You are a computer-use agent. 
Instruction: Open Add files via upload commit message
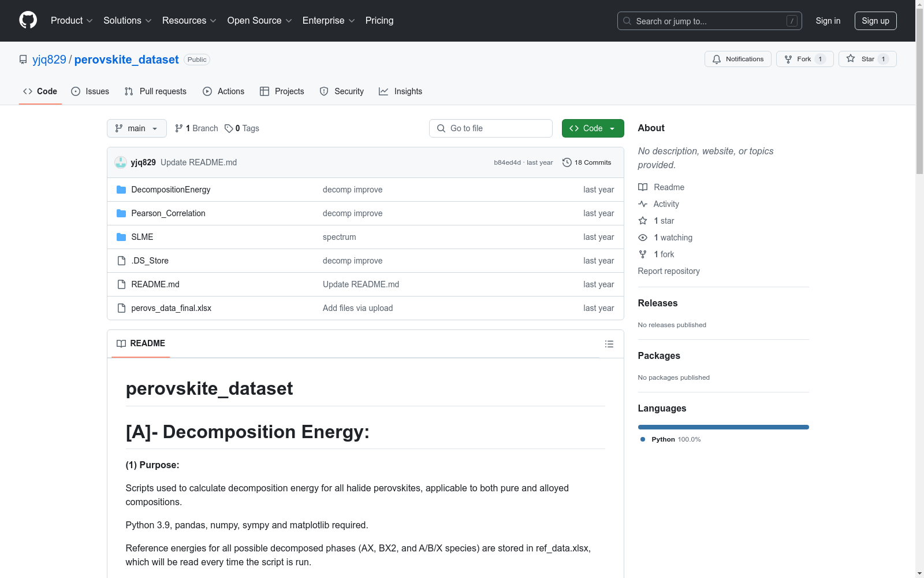pyautogui.click(x=357, y=308)
